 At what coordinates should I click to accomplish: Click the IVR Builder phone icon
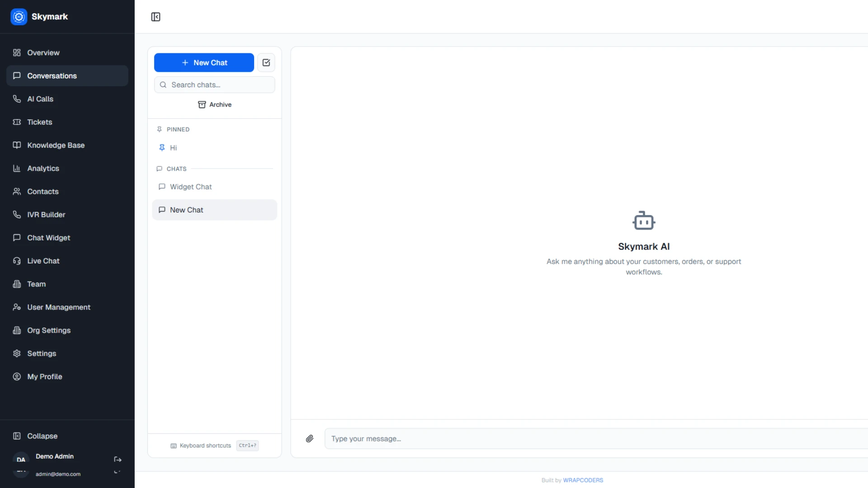(x=17, y=214)
